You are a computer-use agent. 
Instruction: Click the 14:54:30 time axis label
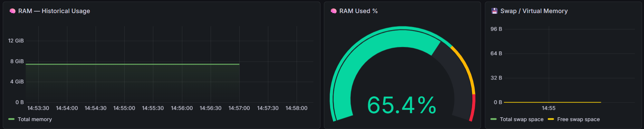96,108
